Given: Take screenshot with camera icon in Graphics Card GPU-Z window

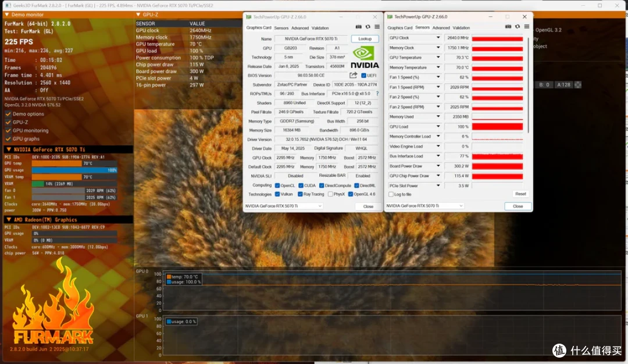Looking at the screenshot, I should click(358, 27).
